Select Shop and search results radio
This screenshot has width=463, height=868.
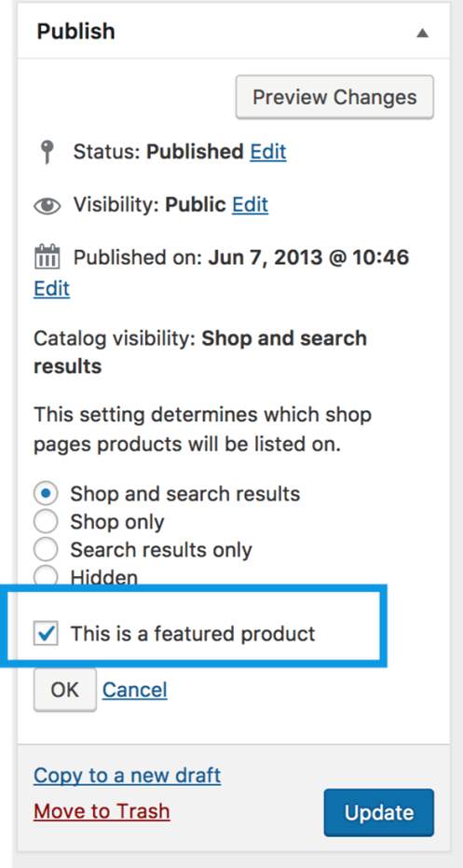click(46, 493)
